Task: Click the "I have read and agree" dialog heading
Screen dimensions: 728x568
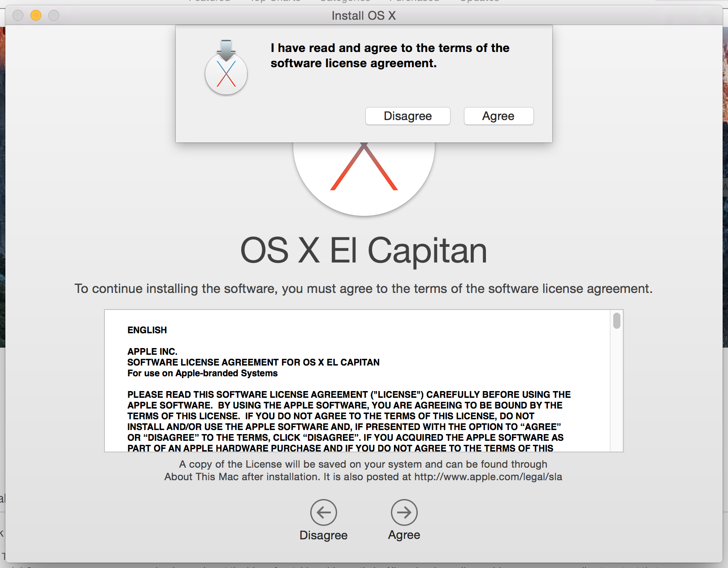Action: pyautogui.click(x=390, y=56)
